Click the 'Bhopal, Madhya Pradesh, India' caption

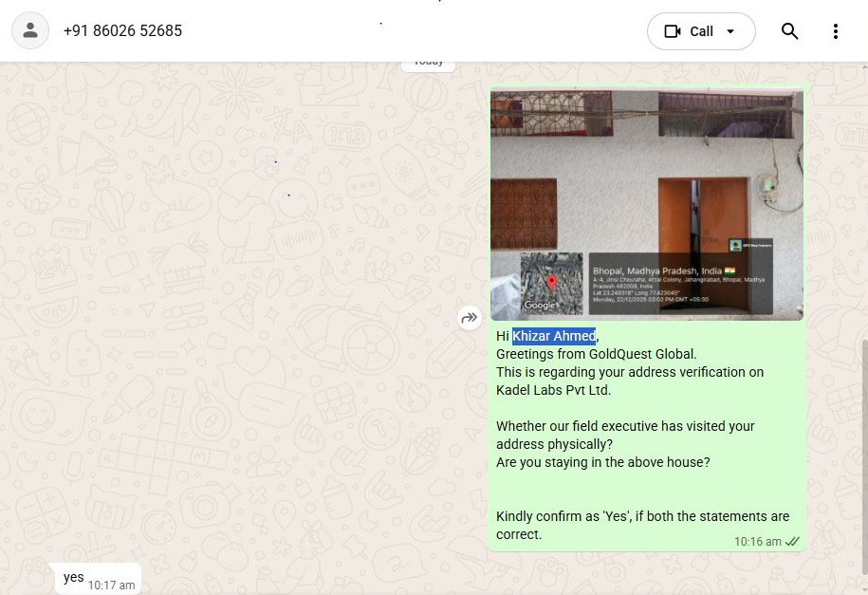tap(657, 270)
